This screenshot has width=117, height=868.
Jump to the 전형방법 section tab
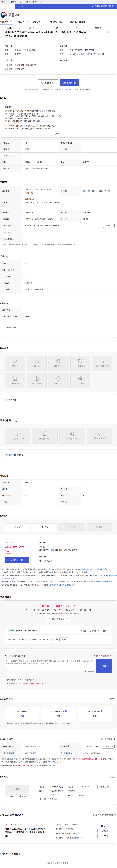pos(97,28)
